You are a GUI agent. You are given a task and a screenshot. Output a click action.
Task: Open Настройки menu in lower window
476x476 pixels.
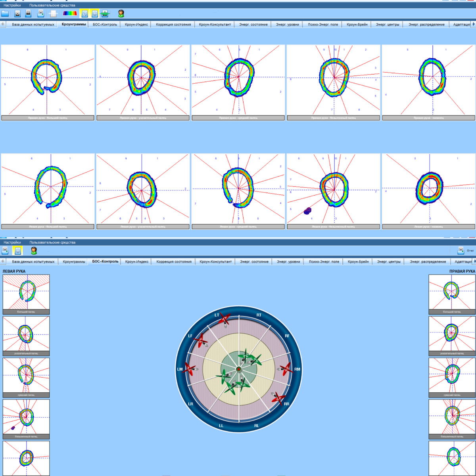12,242
